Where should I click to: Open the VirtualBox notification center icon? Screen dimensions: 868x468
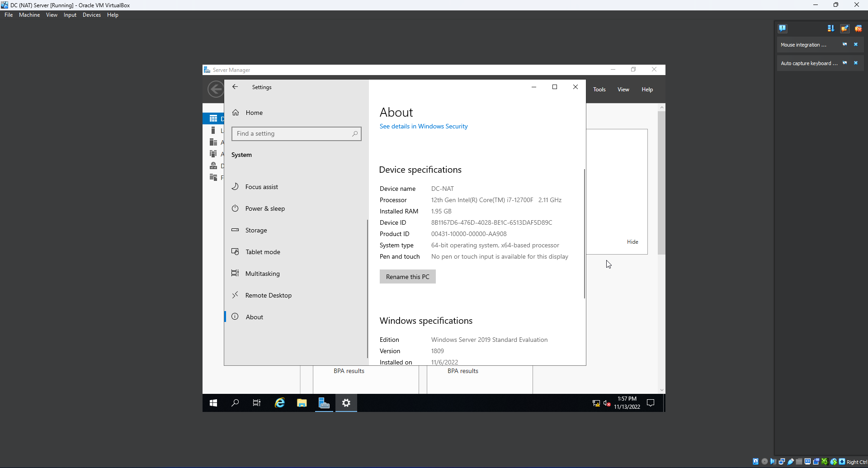783,28
